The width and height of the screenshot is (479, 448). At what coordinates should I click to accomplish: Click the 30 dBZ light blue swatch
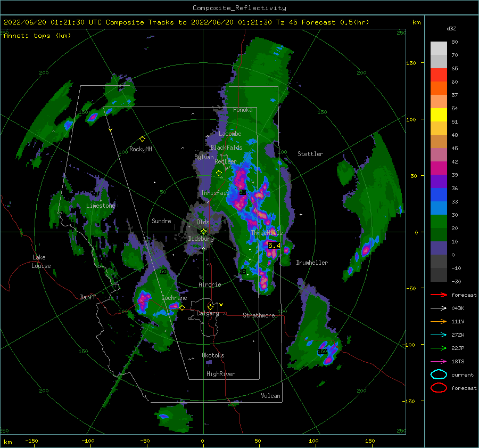439,208
